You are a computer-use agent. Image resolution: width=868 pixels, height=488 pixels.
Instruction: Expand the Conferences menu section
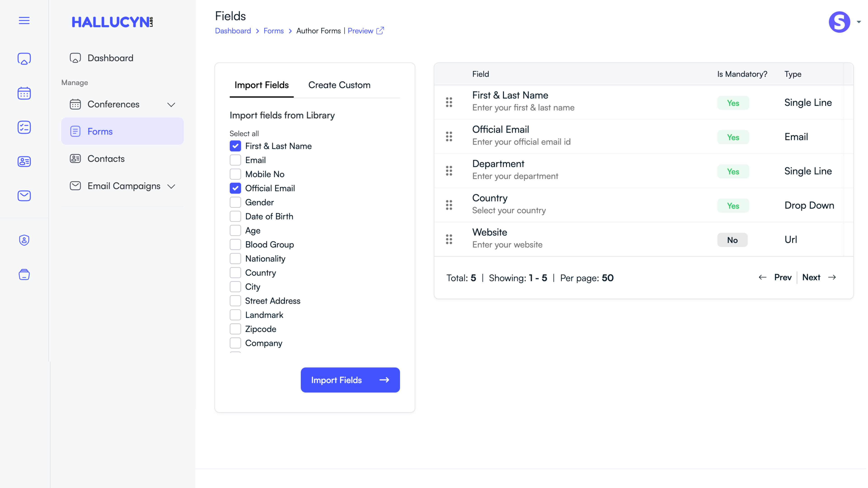click(172, 104)
